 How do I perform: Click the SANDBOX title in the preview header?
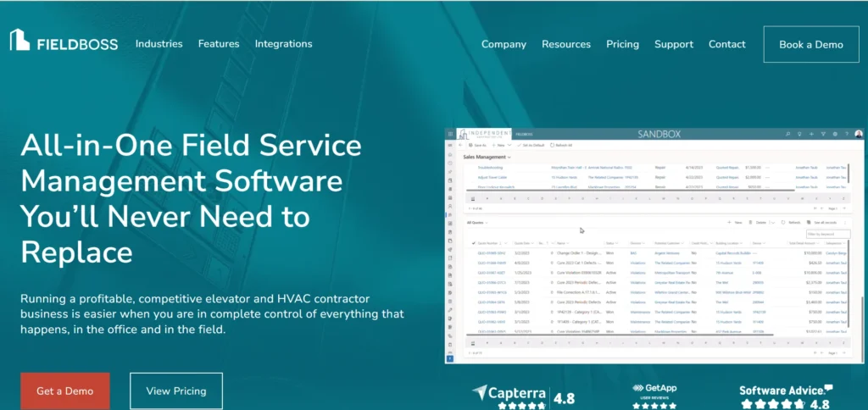659,134
